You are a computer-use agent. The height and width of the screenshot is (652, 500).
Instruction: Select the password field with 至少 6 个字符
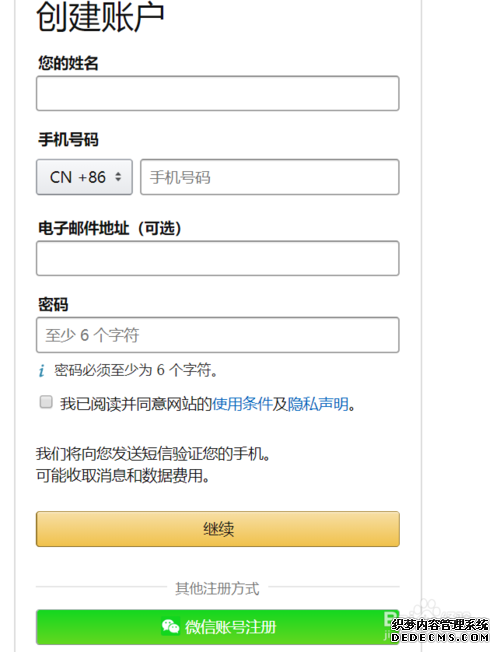218,335
